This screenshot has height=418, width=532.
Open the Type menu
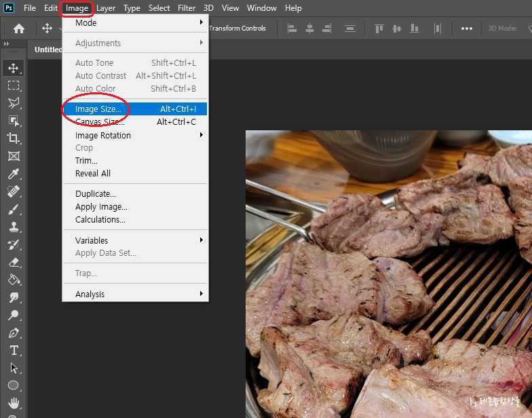tap(132, 8)
